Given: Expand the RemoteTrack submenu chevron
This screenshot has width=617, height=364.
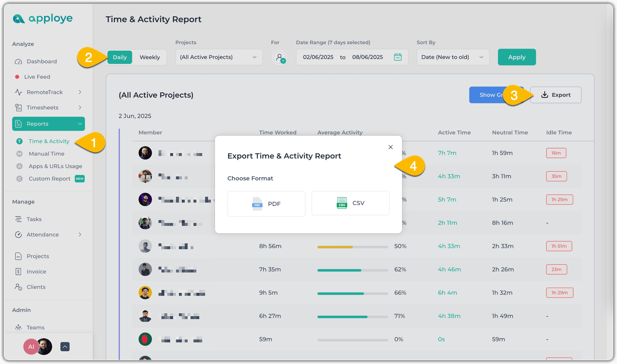Looking at the screenshot, I should click(x=80, y=92).
